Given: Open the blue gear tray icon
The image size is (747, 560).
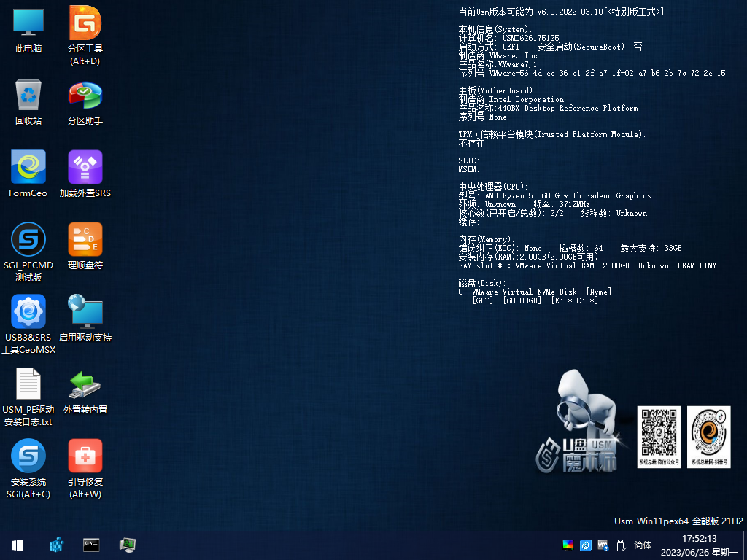Looking at the screenshot, I should coord(586,545).
